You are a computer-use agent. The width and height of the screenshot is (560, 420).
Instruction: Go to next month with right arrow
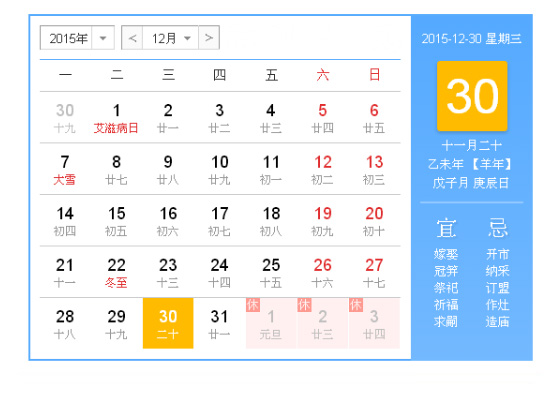209,38
